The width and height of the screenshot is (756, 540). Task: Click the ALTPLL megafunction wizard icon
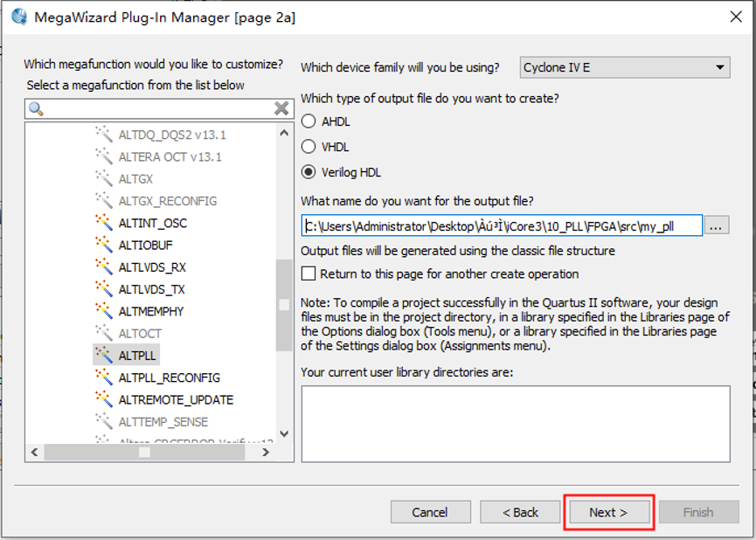coord(104,356)
